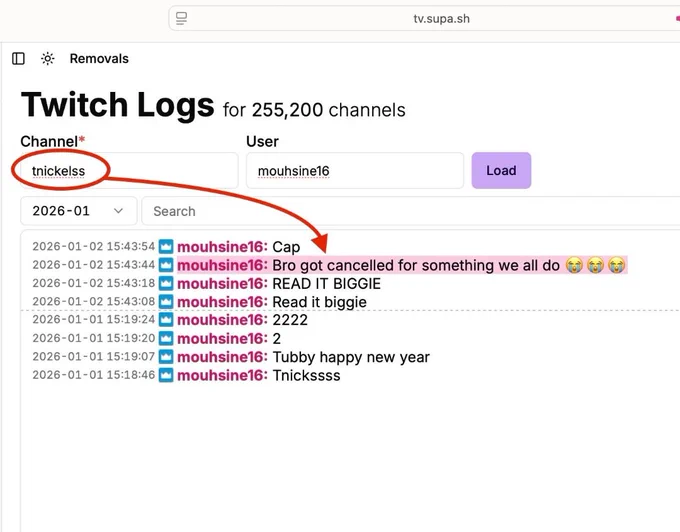Select timestamp 2026-01-01 15:18:46
The image size is (680, 532).
(x=94, y=375)
